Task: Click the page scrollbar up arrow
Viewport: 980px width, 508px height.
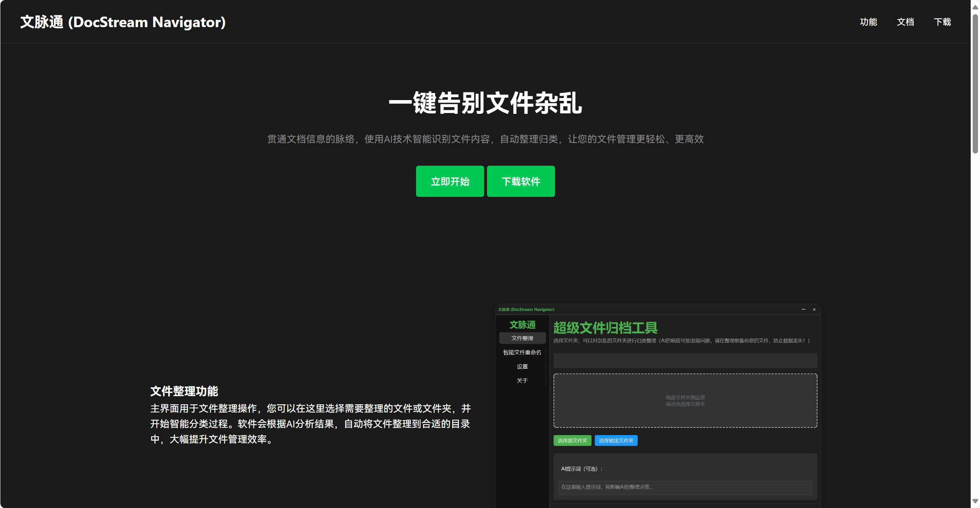Action: click(975, 7)
